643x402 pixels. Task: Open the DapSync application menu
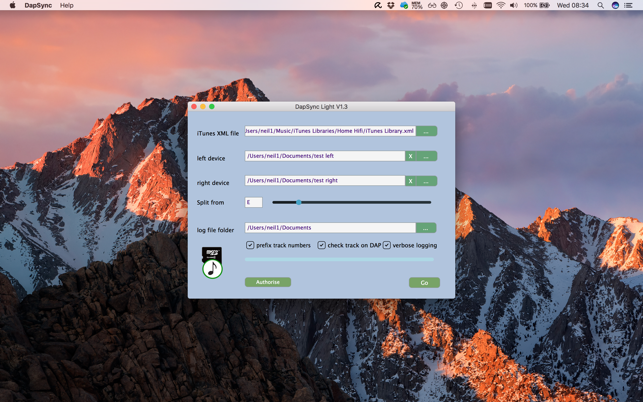click(x=38, y=5)
